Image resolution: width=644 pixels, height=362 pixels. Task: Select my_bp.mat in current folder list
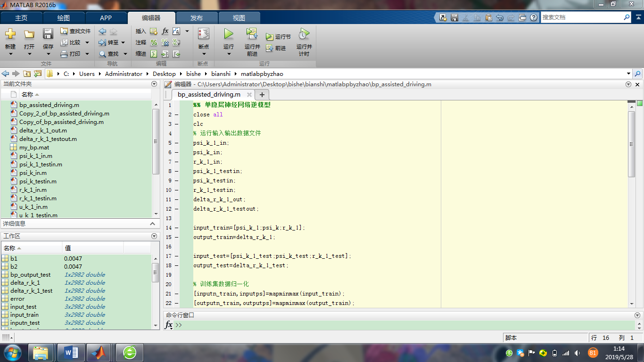[x=34, y=148]
